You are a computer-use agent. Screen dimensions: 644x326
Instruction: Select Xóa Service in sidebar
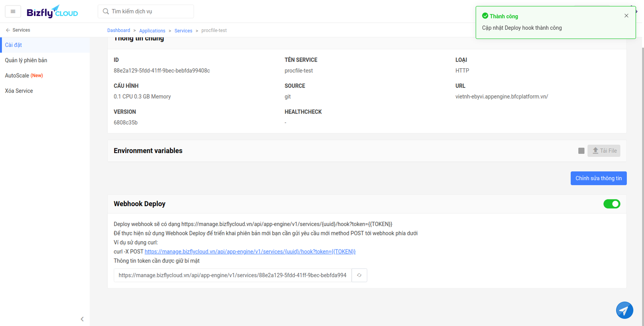(19, 91)
